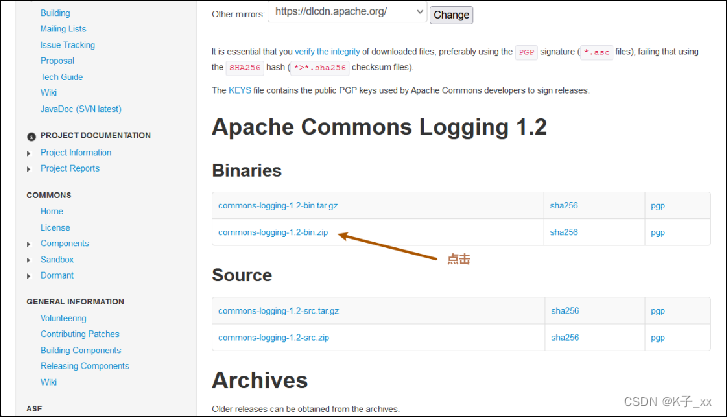The height and width of the screenshot is (417, 727).
Task: Download commons-logging-1.2-bin.tar.gz
Action: click(x=278, y=205)
